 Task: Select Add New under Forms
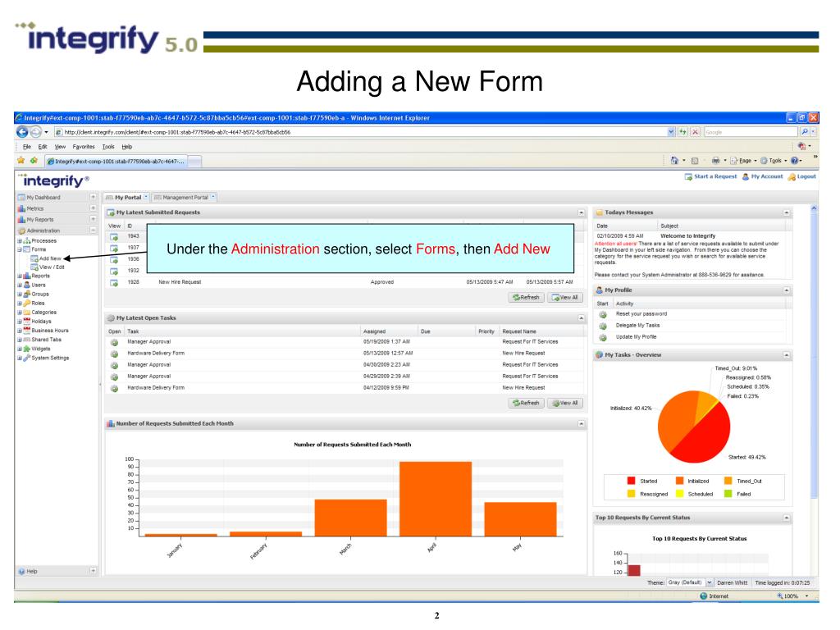(x=49, y=258)
